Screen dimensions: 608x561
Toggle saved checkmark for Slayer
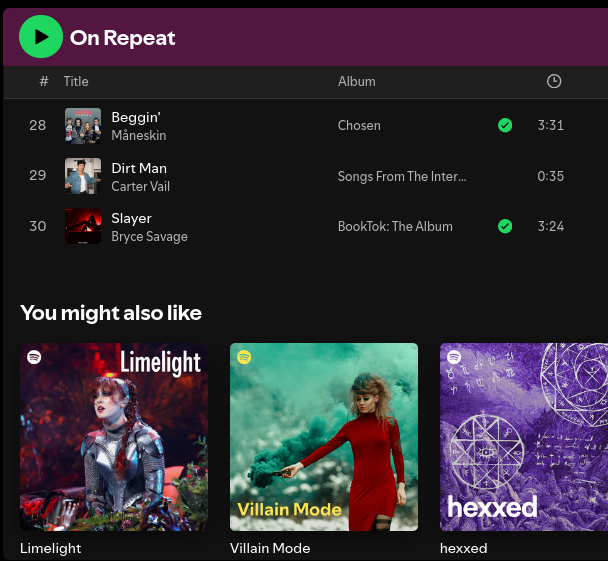pyautogui.click(x=505, y=226)
